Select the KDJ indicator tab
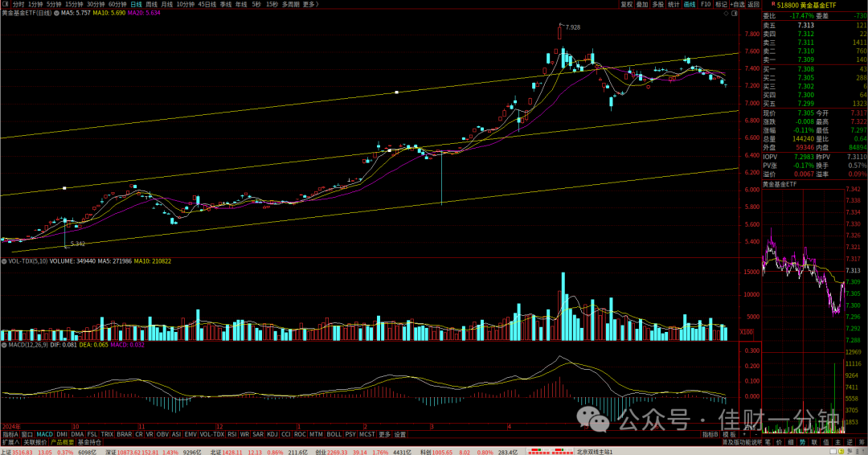 [272, 435]
